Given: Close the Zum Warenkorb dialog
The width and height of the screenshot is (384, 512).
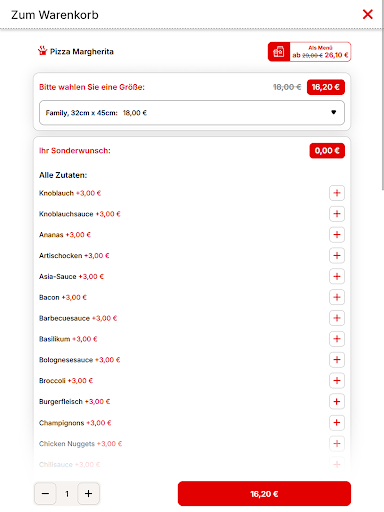Looking at the screenshot, I should (x=368, y=14).
